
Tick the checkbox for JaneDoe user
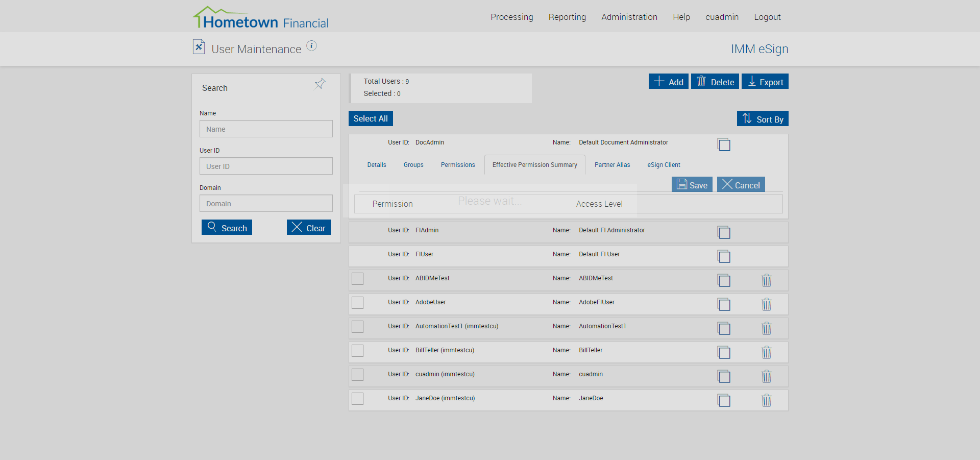click(x=358, y=399)
